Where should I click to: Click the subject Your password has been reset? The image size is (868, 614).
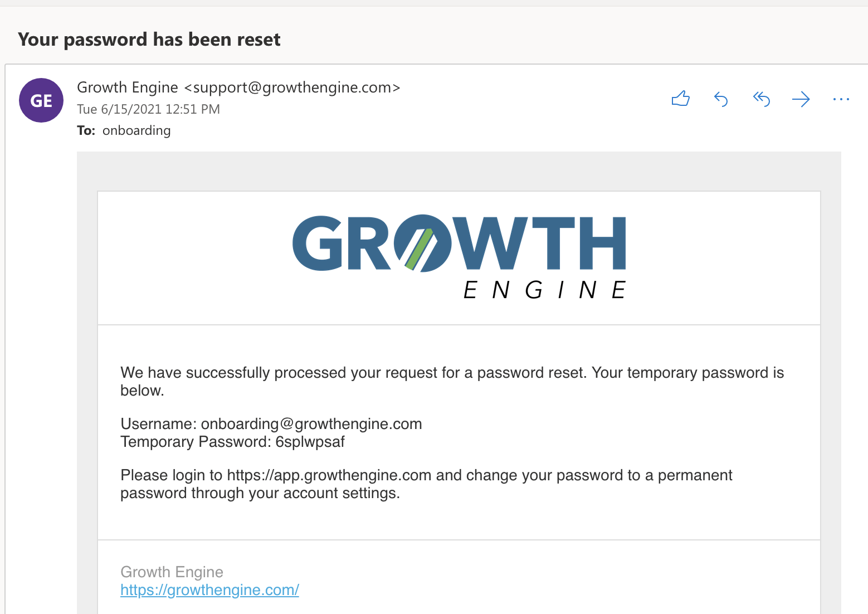coord(149,40)
